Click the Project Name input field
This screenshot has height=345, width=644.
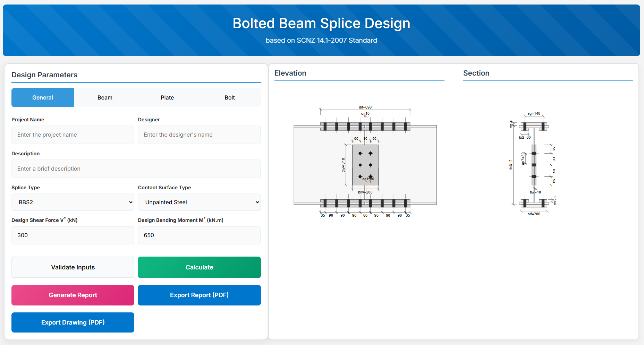(x=73, y=135)
